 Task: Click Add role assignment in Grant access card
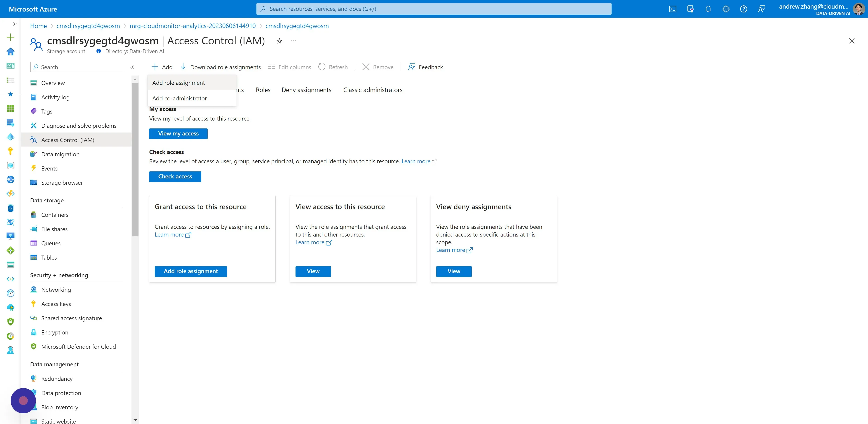click(191, 271)
